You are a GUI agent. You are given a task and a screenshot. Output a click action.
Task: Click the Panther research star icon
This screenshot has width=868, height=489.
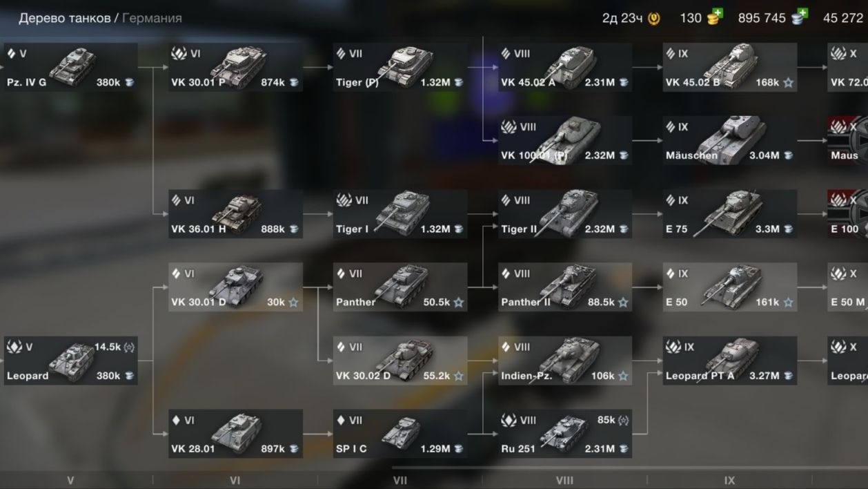click(458, 302)
